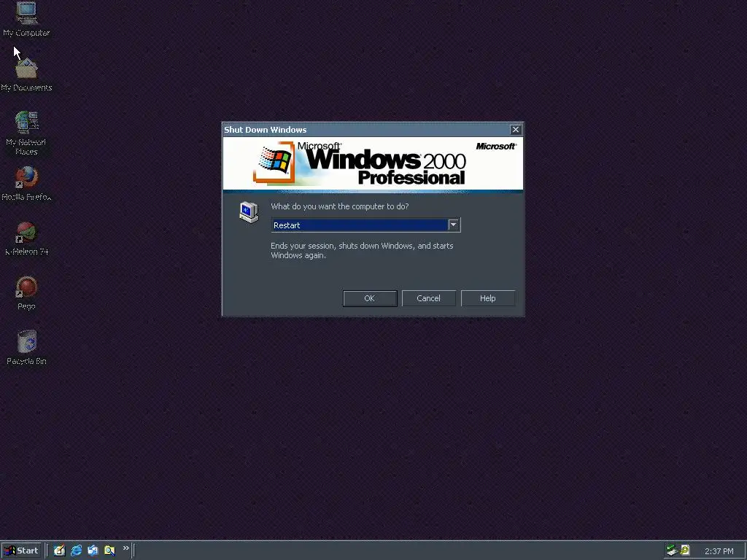The height and width of the screenshot is (560, 747).
Task: Select My Network Places desktop icon
Action: click(26, 133)
